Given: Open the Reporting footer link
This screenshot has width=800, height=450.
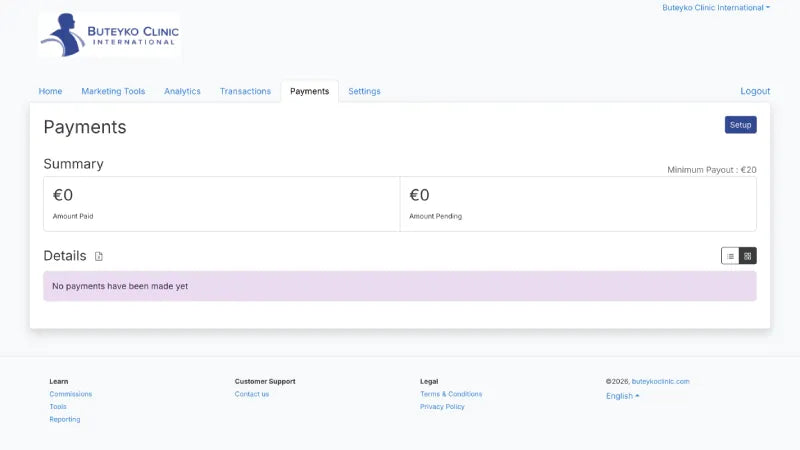Looking at the screenshot, I should [65, 419].
